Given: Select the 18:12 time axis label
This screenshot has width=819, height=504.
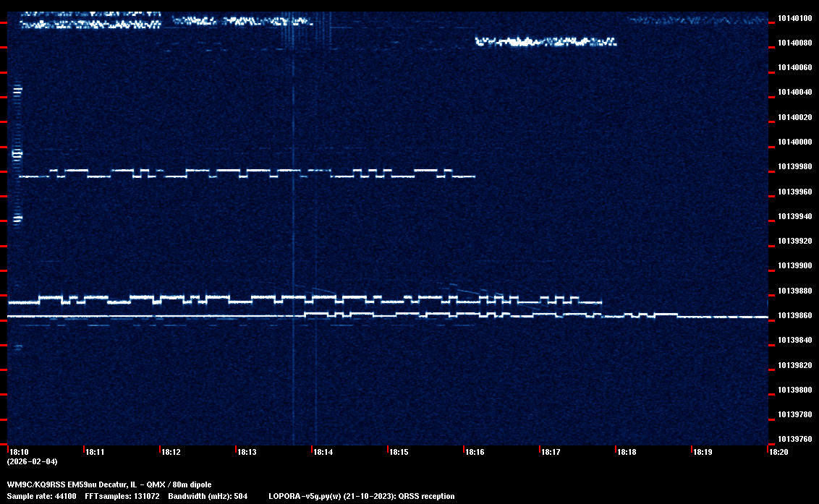Looking at the screenshot, I should pos(171,452).
